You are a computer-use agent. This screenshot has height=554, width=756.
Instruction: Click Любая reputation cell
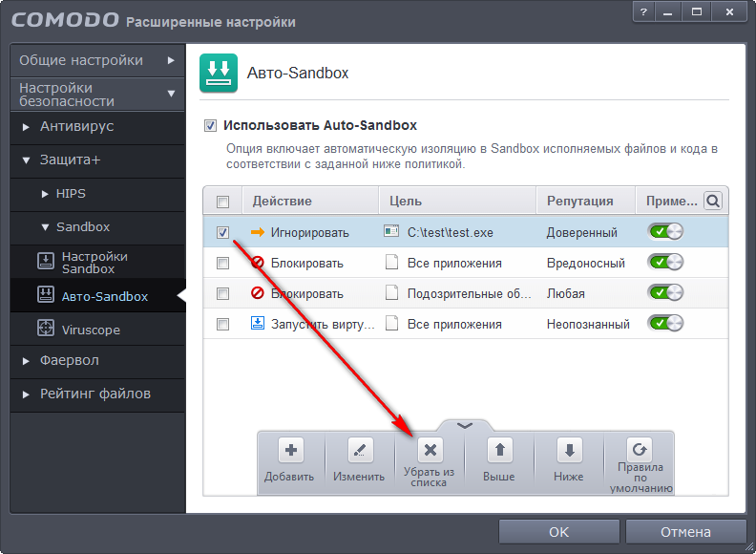point(565,293)
